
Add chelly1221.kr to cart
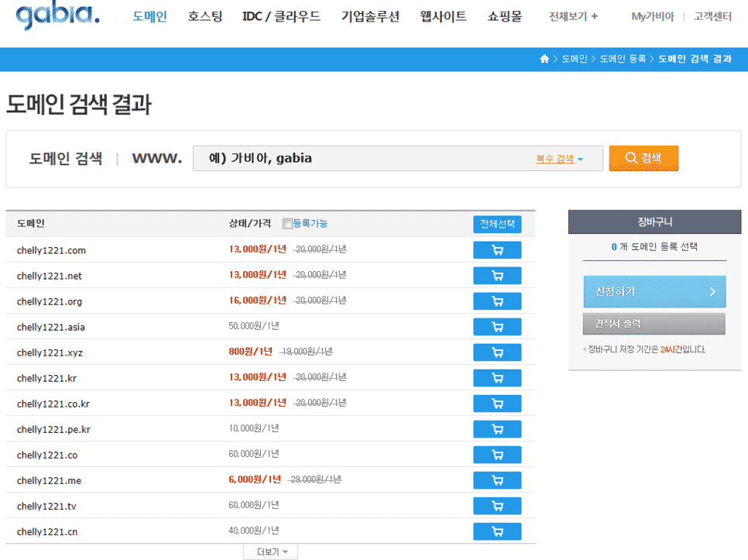pyautogui.click(x=497, y=378)
